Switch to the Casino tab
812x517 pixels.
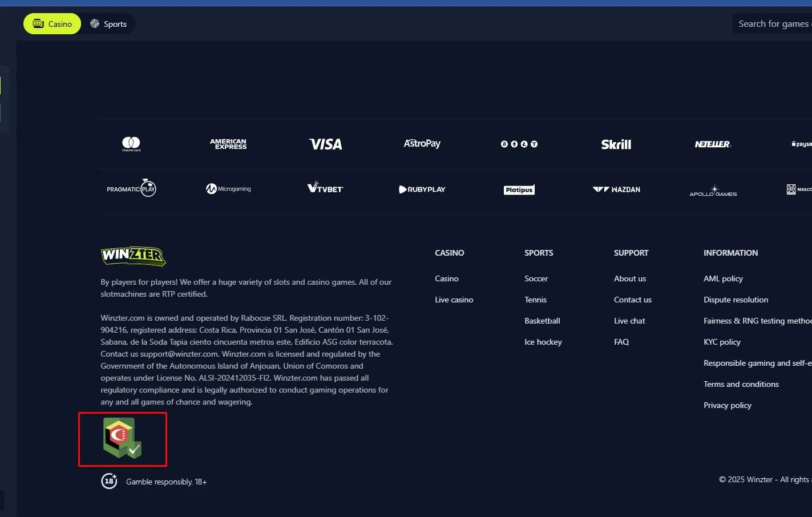(x=52, y=24)
